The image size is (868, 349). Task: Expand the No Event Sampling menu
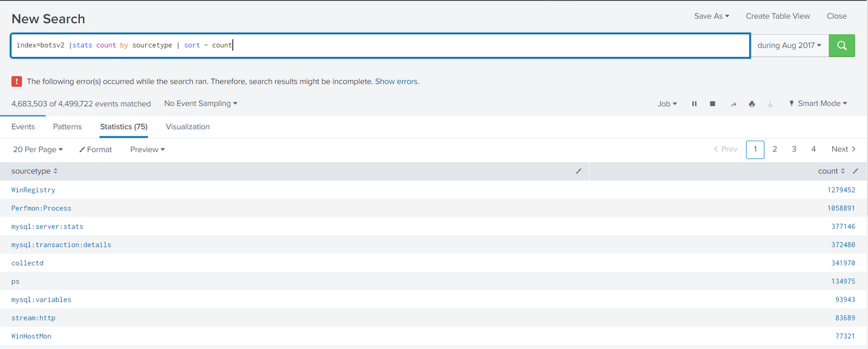(201, 104)
